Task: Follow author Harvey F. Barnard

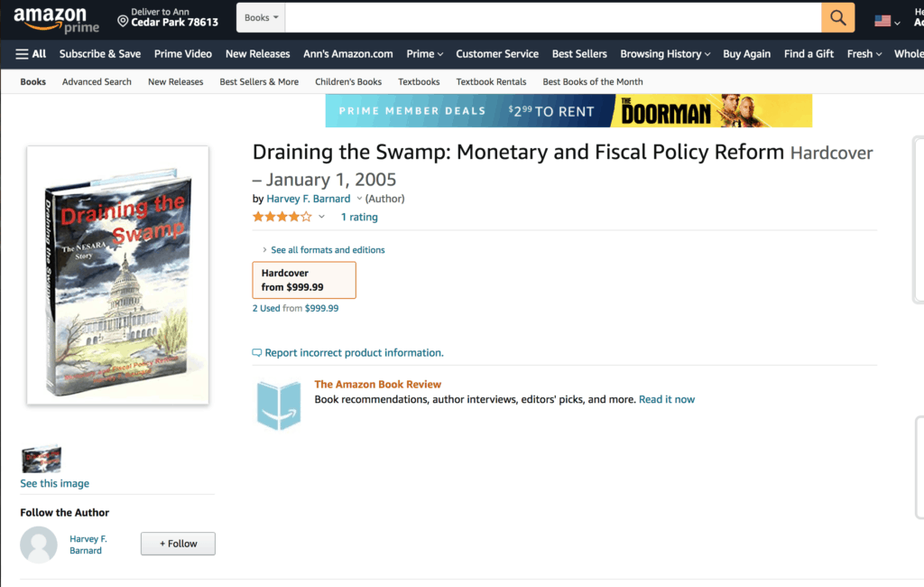Action: pos(178,544)
